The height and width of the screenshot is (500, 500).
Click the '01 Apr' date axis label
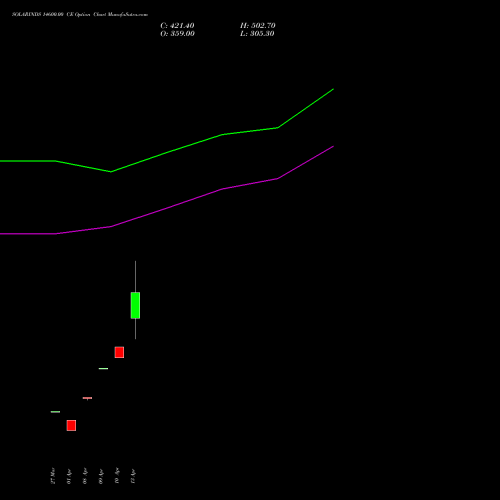(69, 476)
